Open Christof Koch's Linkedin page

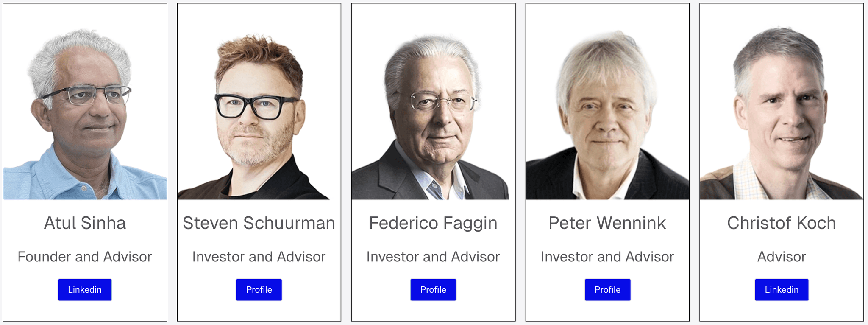(x=781, y=289)
